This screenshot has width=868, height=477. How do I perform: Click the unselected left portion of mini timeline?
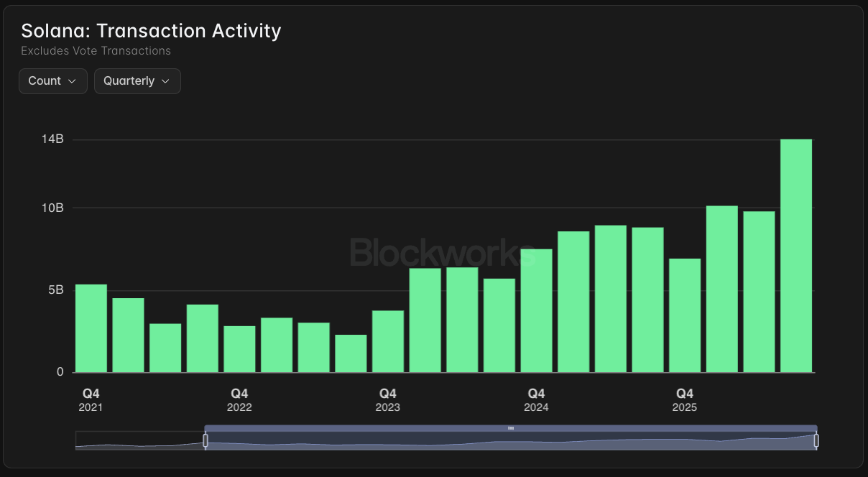[x=140, y=440]
